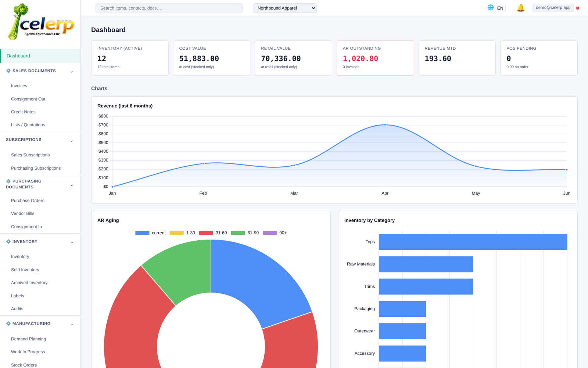Viewport: 588px width, 368px height.
Task: Open the Celerp logo home link
Action: [41, 22]
